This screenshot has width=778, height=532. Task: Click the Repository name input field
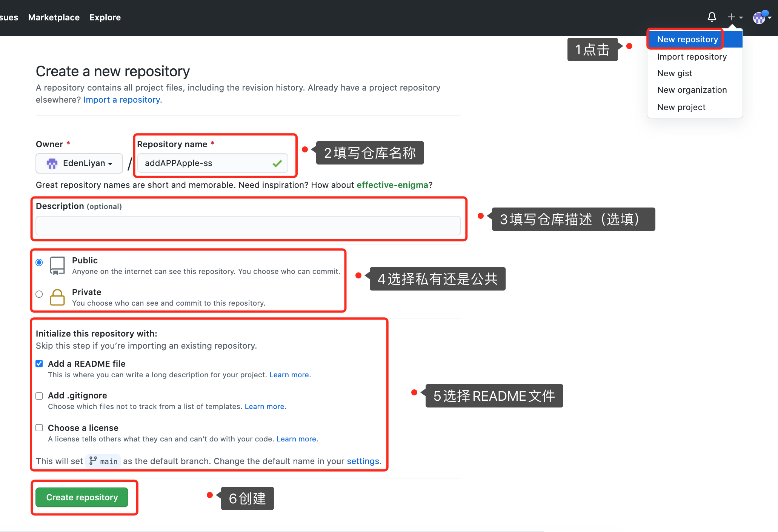click(213, 163)
